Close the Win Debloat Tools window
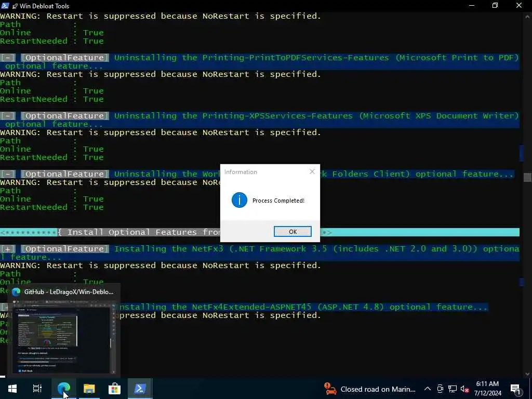The width and height of the screenshot is (532, 399). [x=519, y=5]
